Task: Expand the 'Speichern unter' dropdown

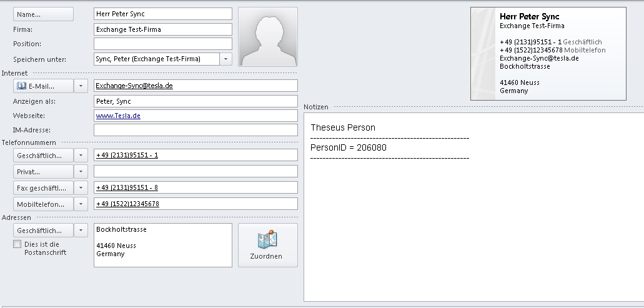Action: [x=225, y=59]
